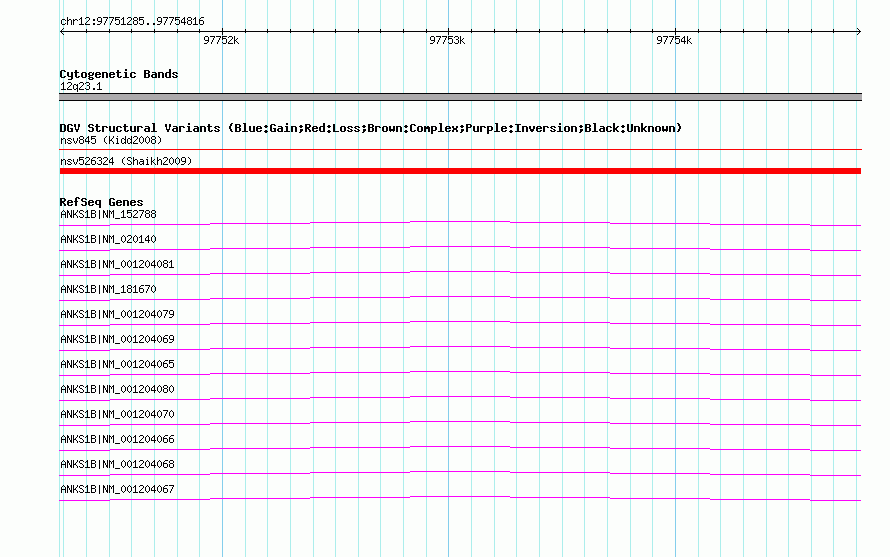Open variant nsv845 (Kidd2008) label
This screenshot has width=890, height=557.
coord(111,140)
